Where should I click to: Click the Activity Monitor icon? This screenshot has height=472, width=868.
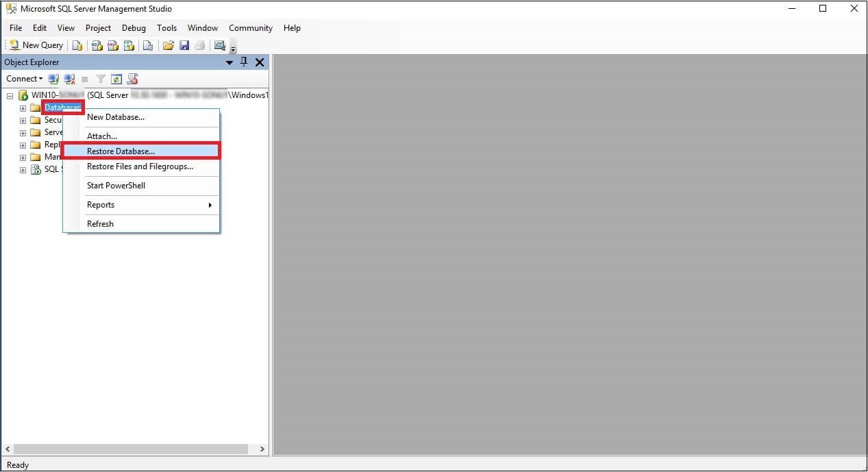[x=219, y=46]
